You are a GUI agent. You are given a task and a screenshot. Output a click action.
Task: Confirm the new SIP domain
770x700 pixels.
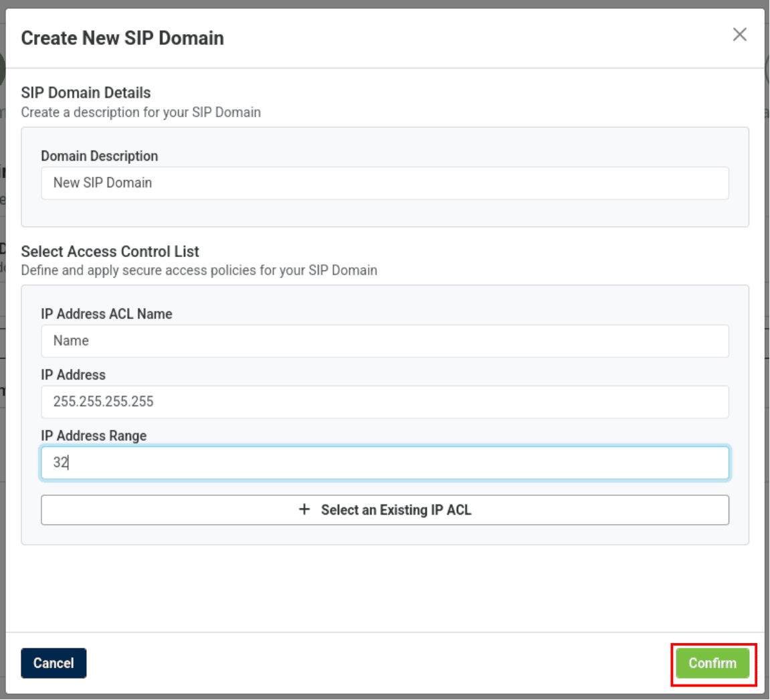712,663
